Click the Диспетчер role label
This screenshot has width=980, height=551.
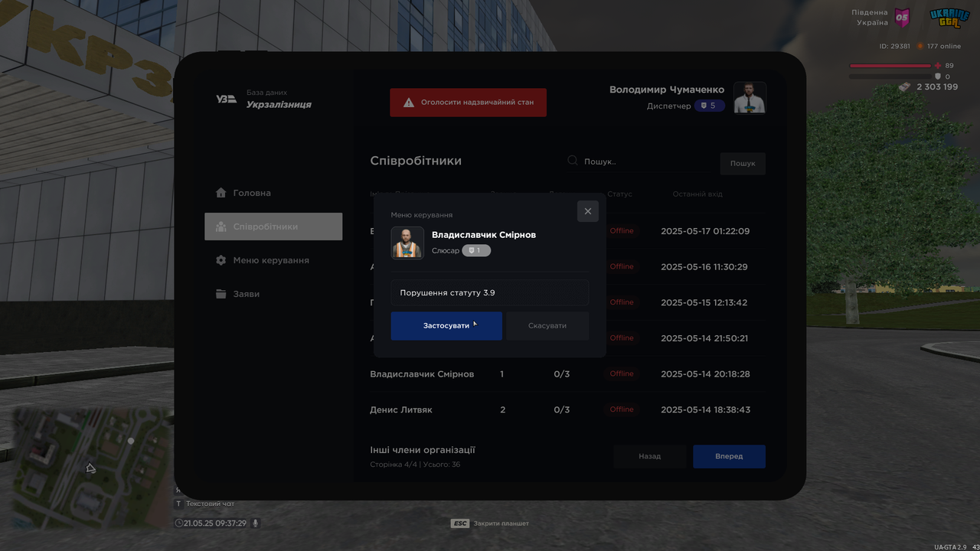pos(668,106)
